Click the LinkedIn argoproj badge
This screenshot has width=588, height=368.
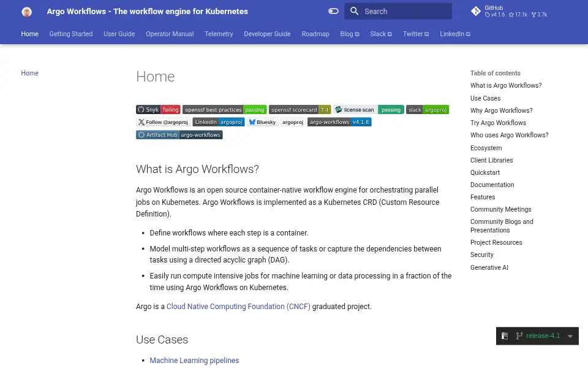point(219,122)
